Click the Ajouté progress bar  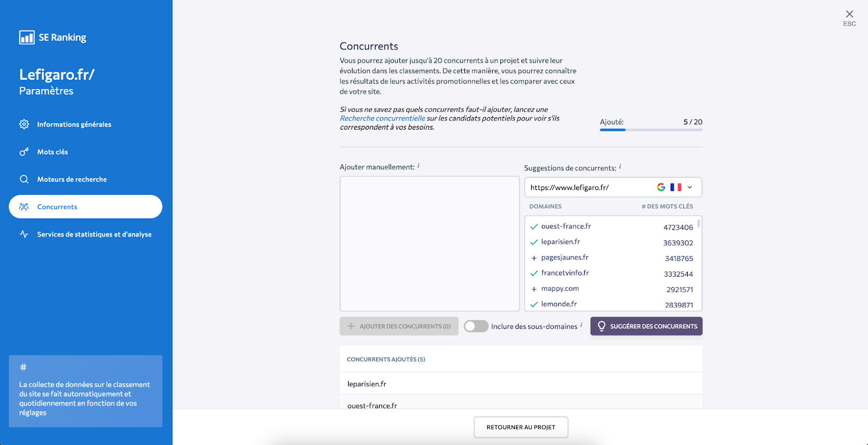pyautogui.click(x=651, y=130)
